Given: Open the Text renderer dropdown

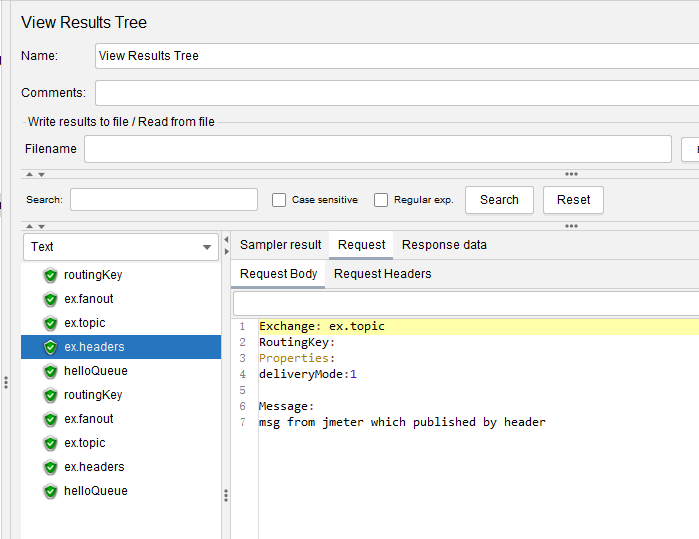Looking at the screenshot, I should tap(121, 247).
